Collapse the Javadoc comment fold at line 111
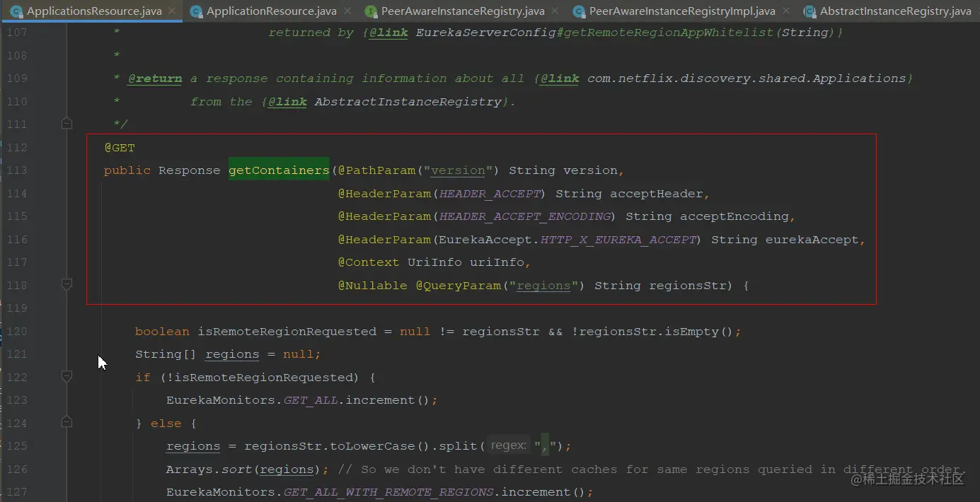 point(67,124)
